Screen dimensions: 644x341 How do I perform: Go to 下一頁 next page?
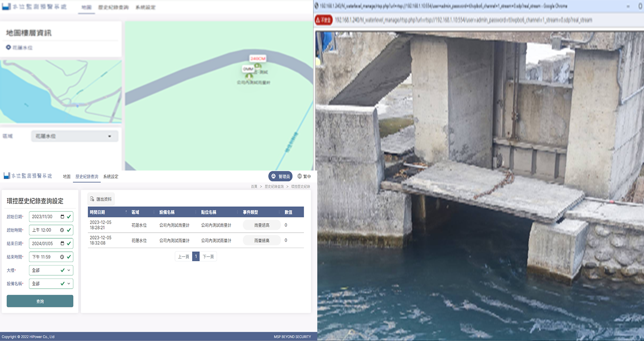tap(208, 257)
